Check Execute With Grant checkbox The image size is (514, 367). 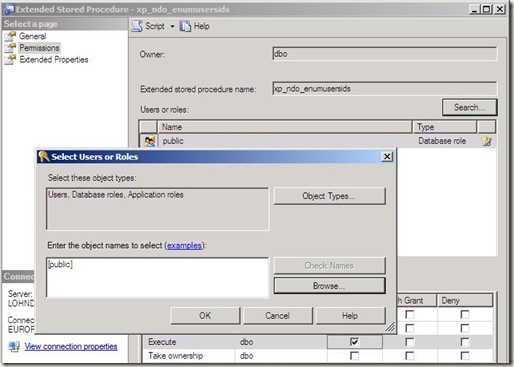click(409, 342)
